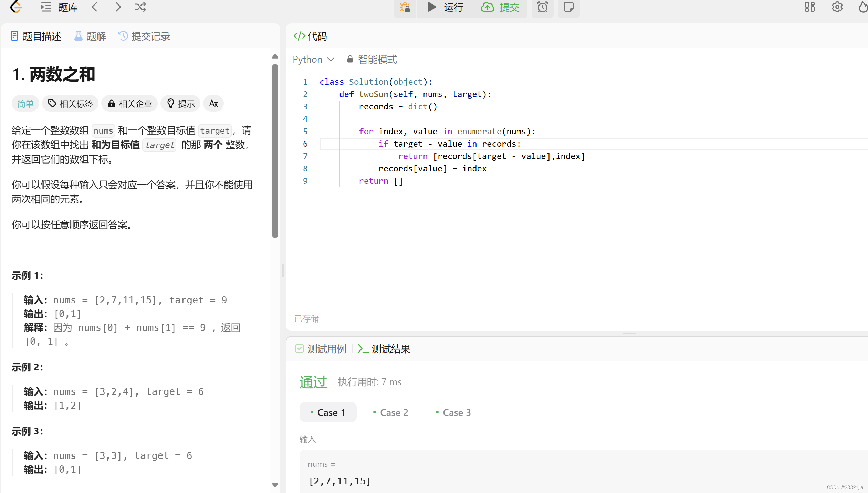Open settings gear icon

837,7
